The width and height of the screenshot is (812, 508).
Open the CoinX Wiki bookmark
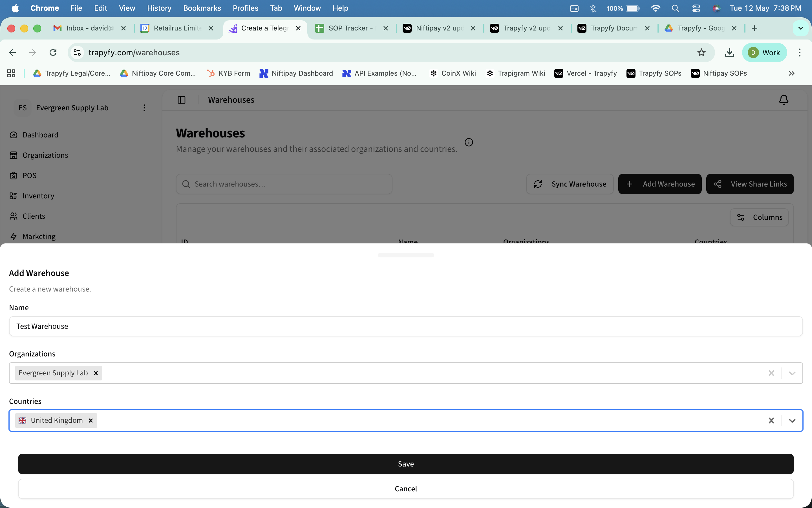pos(453,73)
